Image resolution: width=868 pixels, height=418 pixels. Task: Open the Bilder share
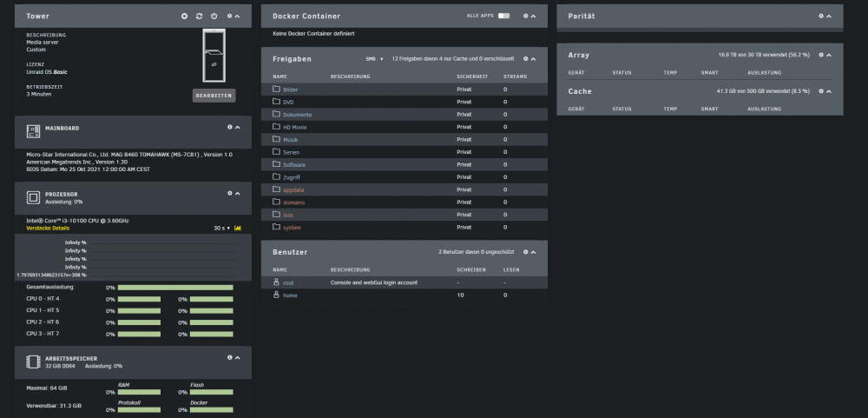point(291,90)
